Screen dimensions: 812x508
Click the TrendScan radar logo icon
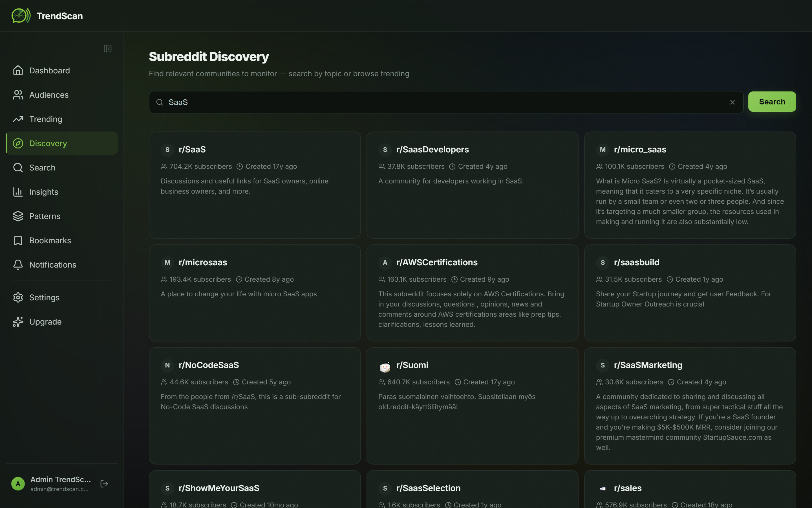click(21, 16)
